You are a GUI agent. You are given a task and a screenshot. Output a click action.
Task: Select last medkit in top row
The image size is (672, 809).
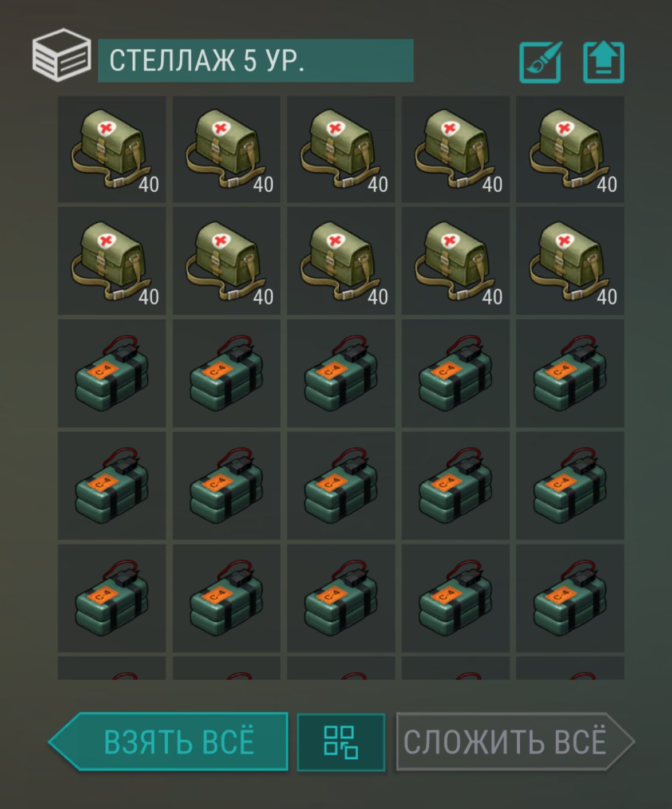[x=570, y=149]
